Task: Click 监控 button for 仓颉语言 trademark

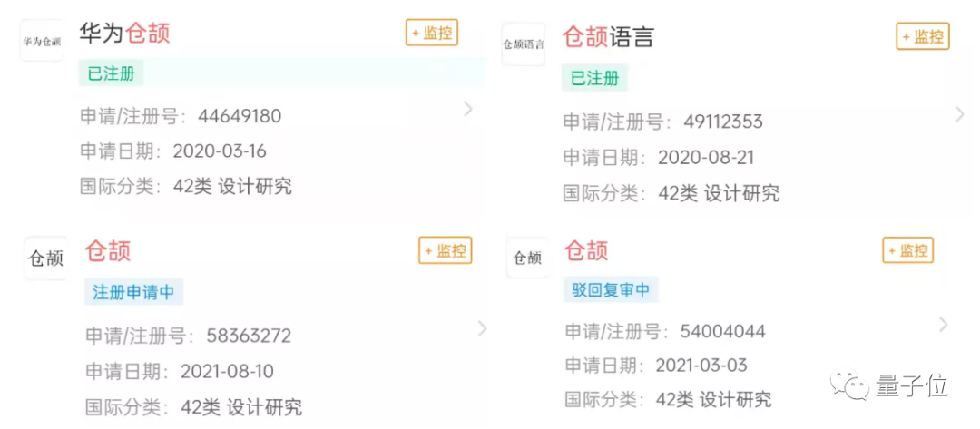Action: point(923,36)
